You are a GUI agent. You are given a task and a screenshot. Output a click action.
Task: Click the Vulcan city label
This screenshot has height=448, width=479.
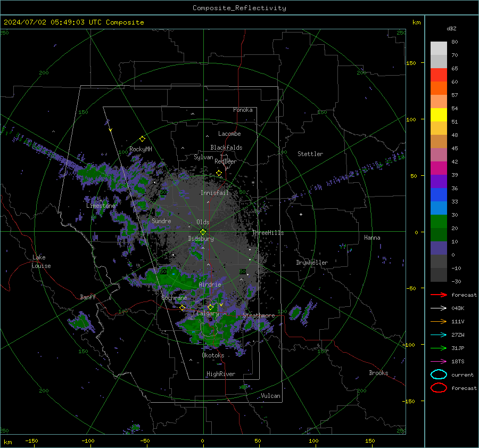click(270, 396)
